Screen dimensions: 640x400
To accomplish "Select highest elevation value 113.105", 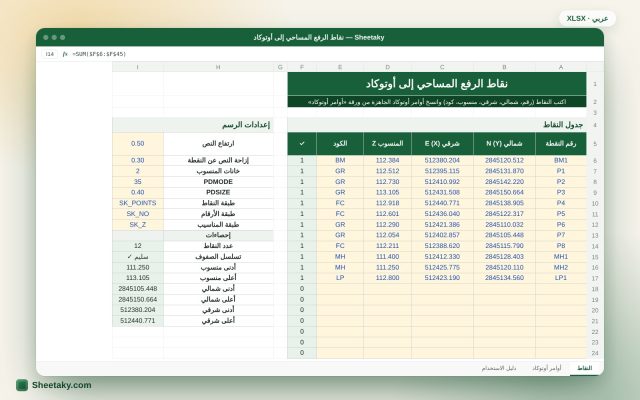I will [138, 278].
